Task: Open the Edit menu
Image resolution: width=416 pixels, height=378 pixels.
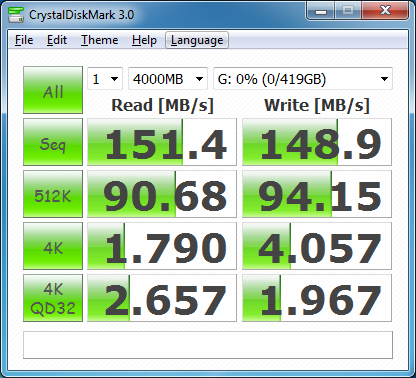Action: [57, 40]
